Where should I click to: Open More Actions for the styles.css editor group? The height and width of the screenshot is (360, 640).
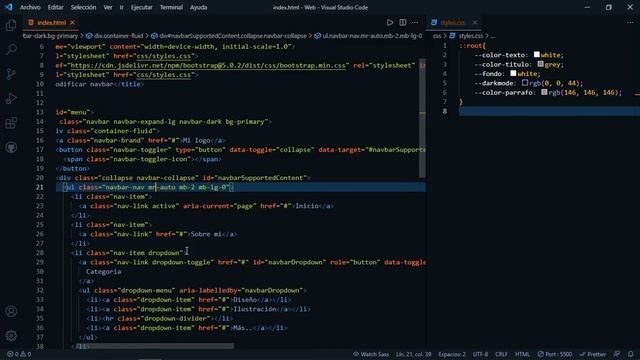pyautogui.click(x=630, y=22)
